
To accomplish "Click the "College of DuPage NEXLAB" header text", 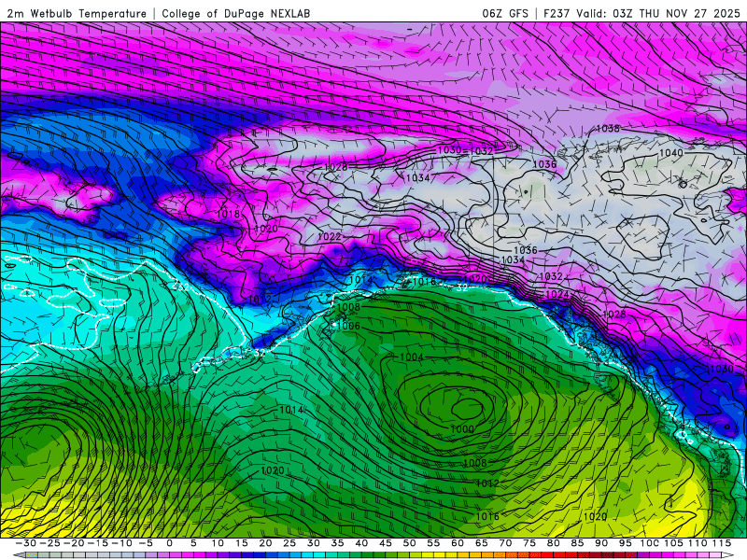I will pos(236,14).
